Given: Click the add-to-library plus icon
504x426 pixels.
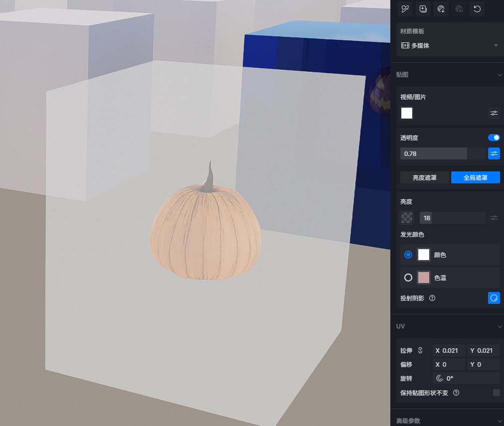Looking at the screenshot, I should tap(423, 9).
